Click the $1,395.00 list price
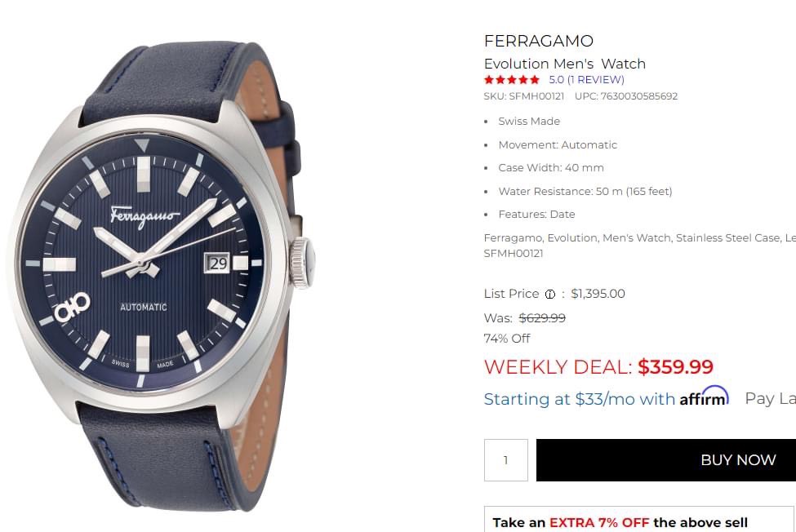 [x=598, y=294]
